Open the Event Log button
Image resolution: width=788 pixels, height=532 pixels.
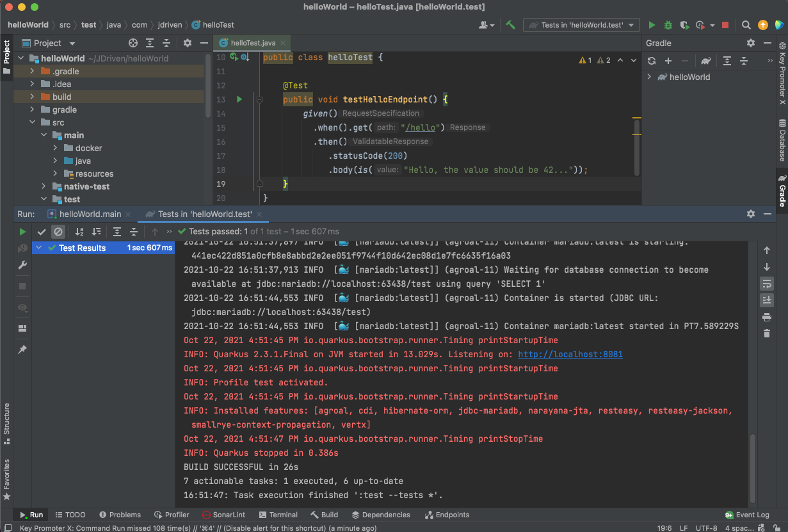[747, 515]
